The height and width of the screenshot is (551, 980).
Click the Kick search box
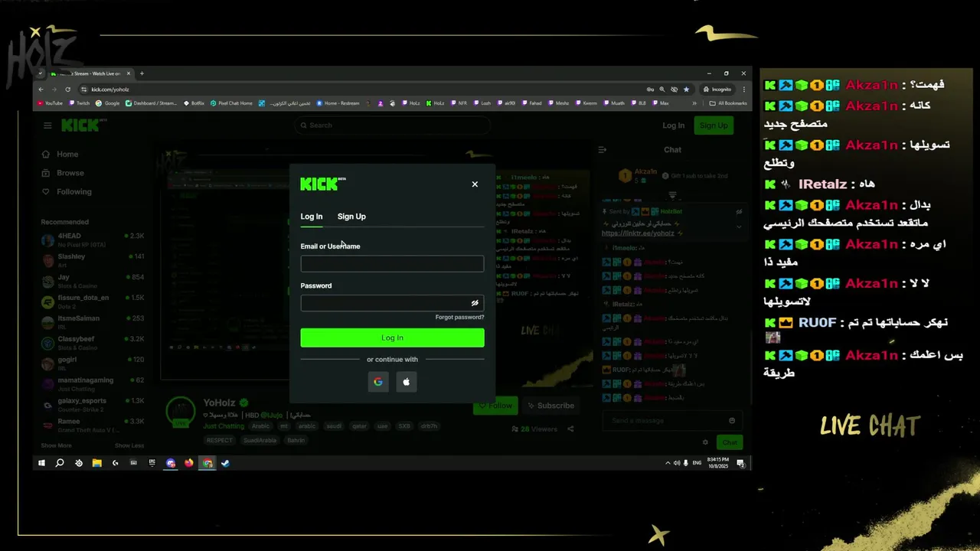(x=392, y=126)
